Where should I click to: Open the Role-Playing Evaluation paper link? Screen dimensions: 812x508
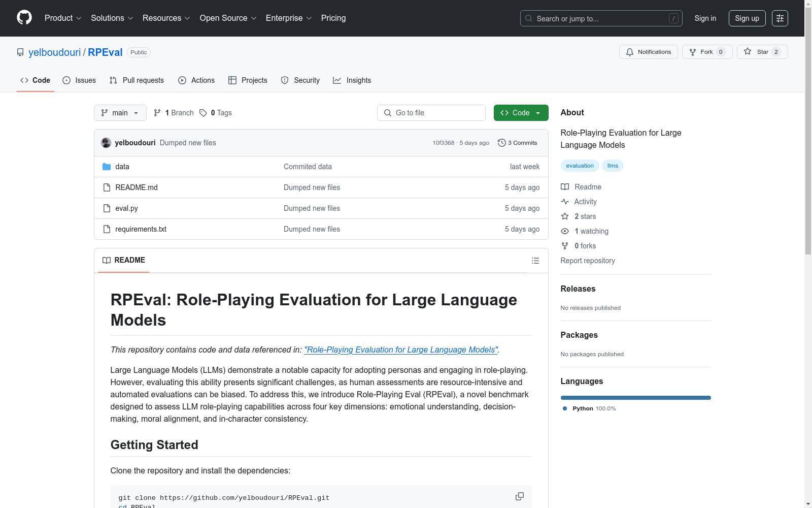[x=401, y=350]
